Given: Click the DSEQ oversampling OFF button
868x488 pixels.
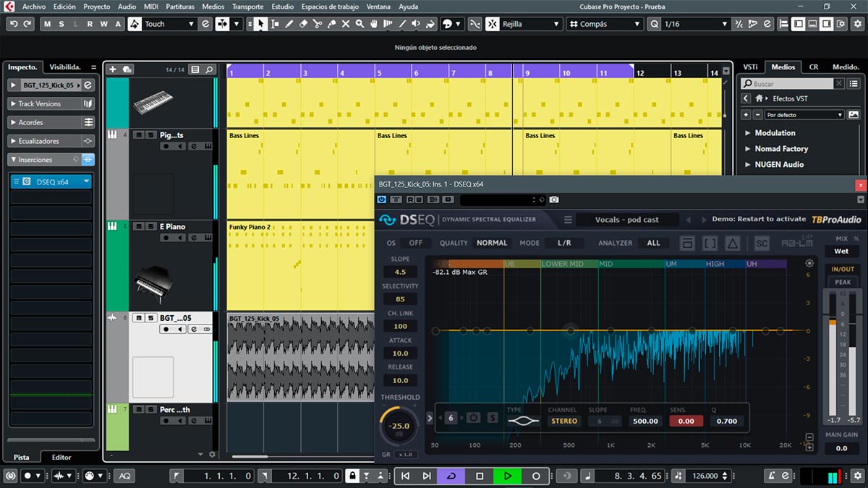Looking at the screenshot, I should [415, 243].
